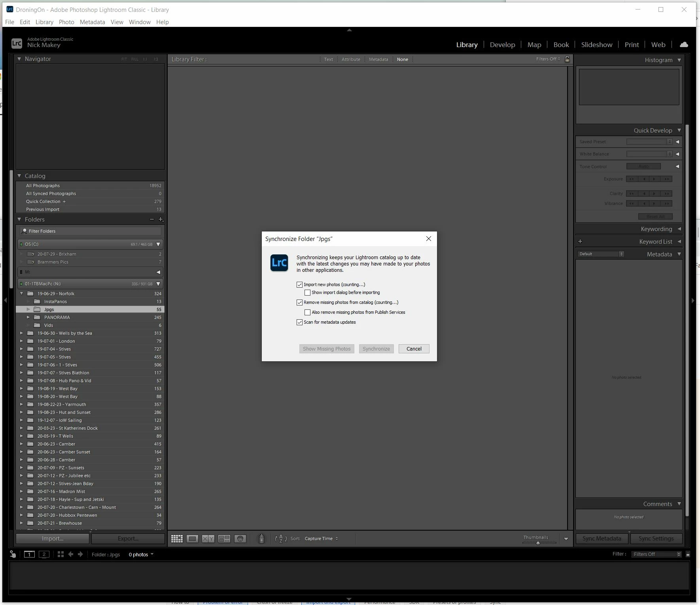Open the Capture Time sort dropdown
This screenshot has height=605, width=700.
point(321,539)
